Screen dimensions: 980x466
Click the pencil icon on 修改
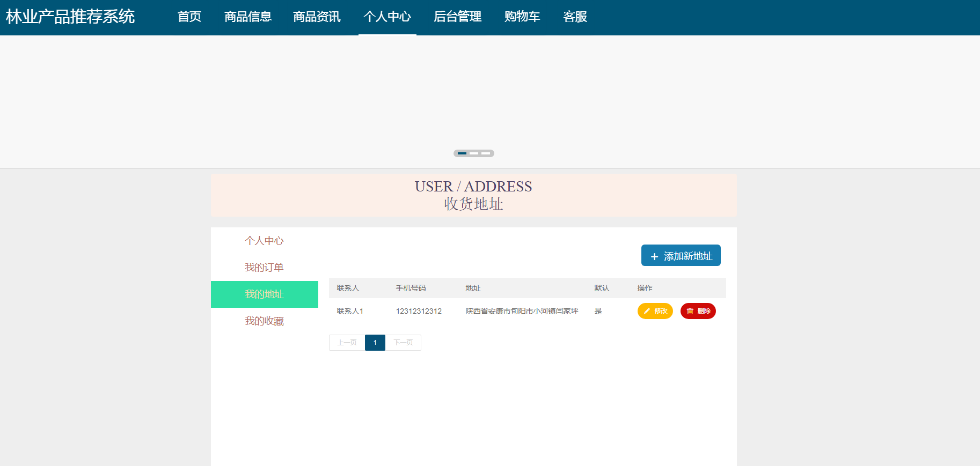(647, 311)
